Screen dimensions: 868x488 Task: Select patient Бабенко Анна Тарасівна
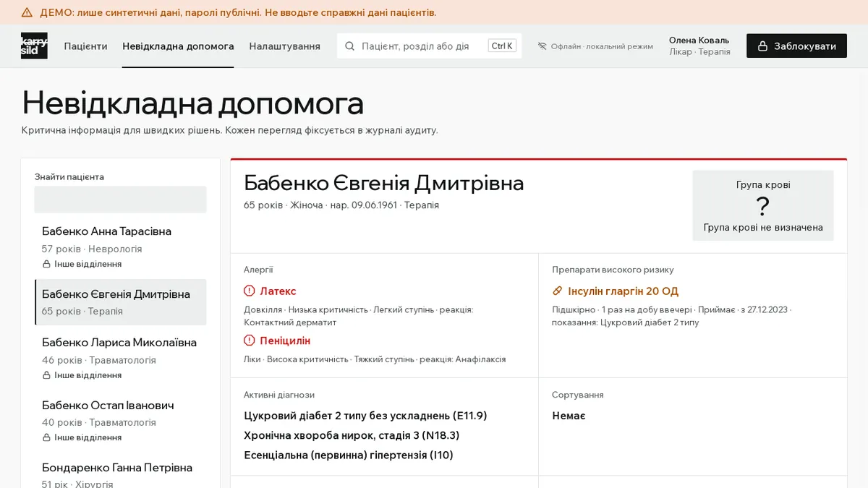click(120, 247)
